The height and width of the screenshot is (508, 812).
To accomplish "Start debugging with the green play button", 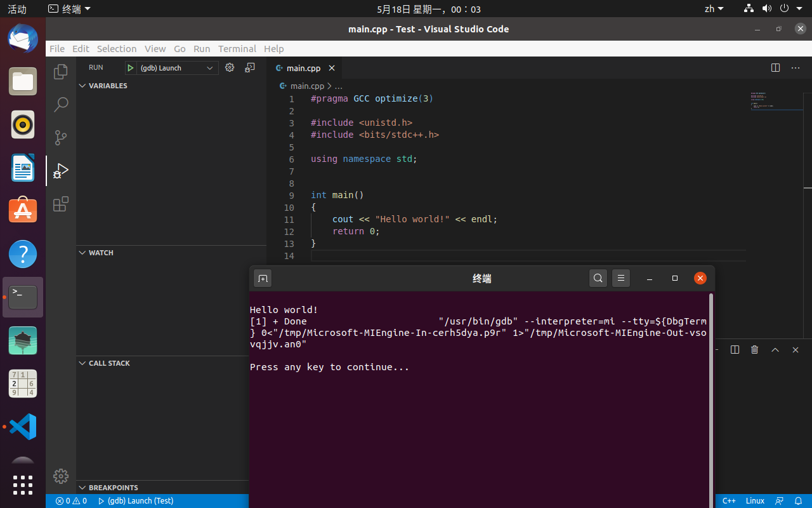I will pyautogui.click(x=130, y=68).
